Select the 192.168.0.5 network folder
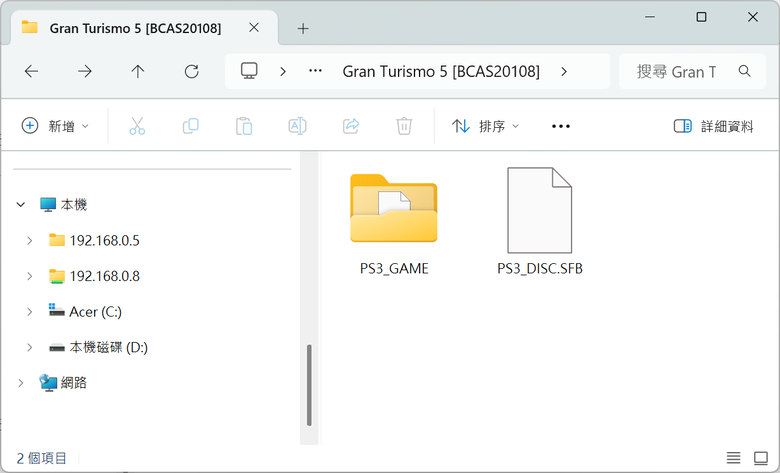The image size is (780, 473). coord(95,241)
